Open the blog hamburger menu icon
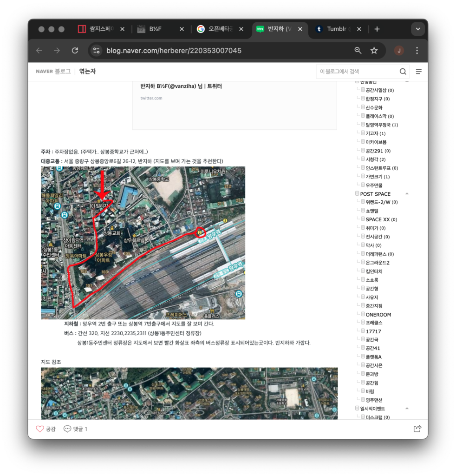This screenshot has width=456, height=476. tap(418, 72)
